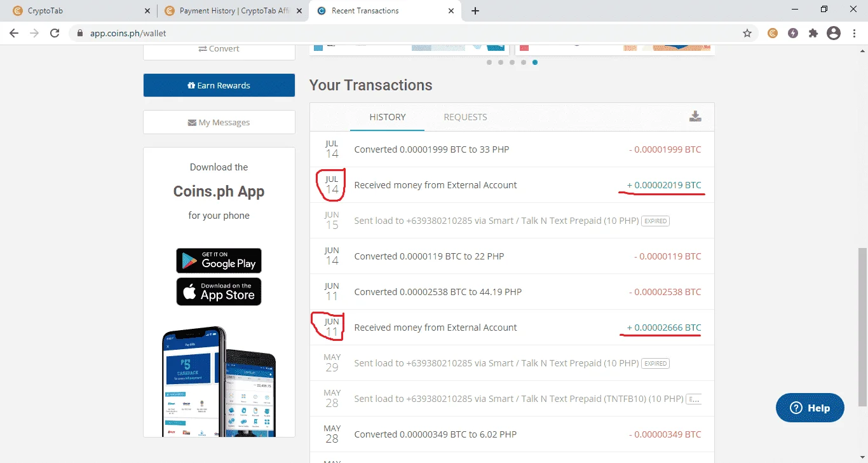868x463 pixels.
Task: Open the REQUESTS transactions tab
Action: pyautogui.click(x=465, y=117)
